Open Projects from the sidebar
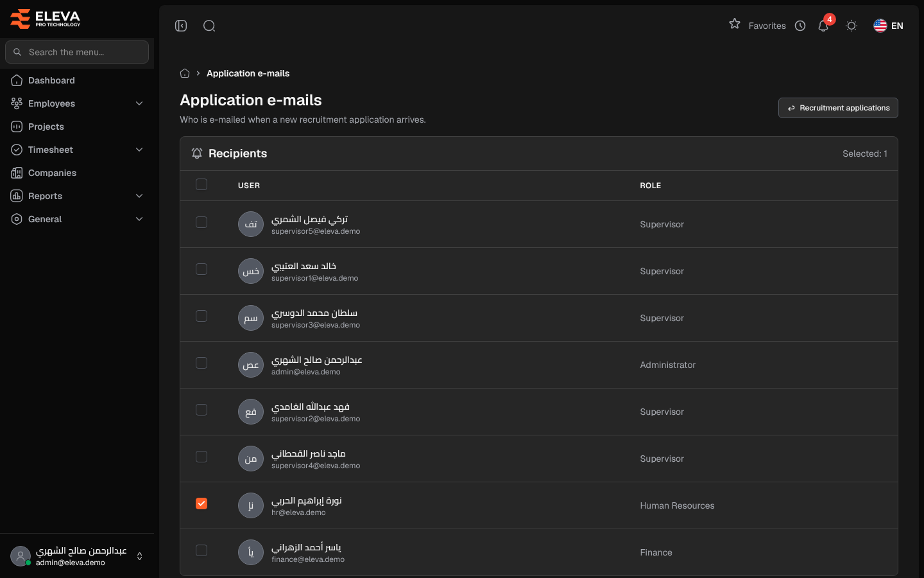Viewport: 924px width, 578px height. [77, 127]
